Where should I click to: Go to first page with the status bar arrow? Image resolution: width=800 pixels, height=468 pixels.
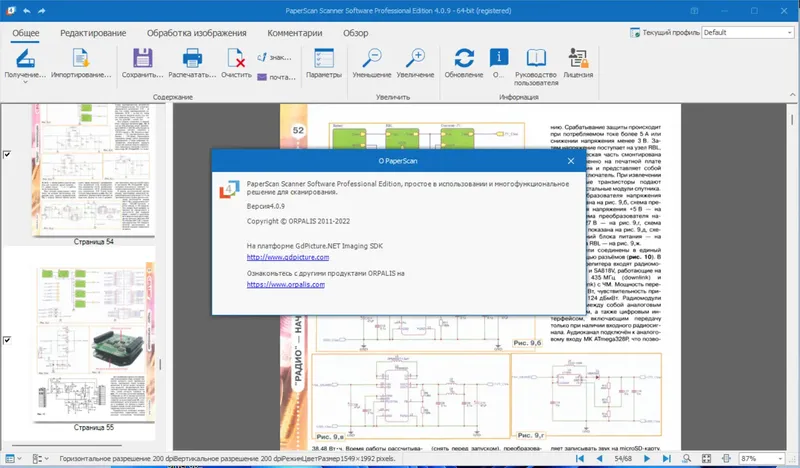(580, 458)
